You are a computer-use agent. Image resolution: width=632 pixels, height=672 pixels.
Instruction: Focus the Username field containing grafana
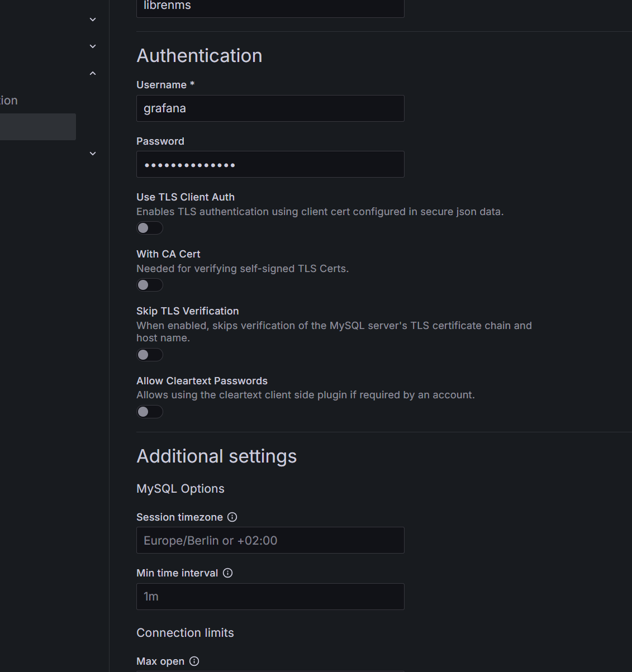click(x=270, y=108)
